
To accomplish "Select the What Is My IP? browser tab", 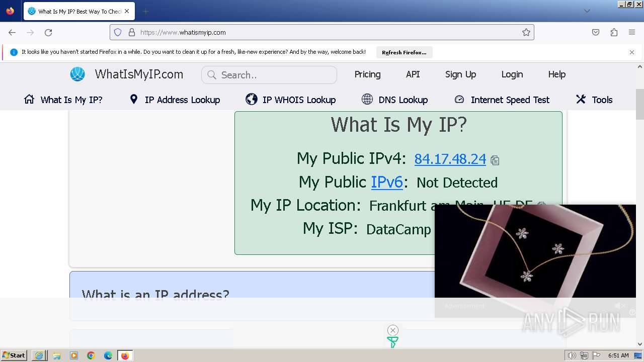I will [x=79, y=11].
